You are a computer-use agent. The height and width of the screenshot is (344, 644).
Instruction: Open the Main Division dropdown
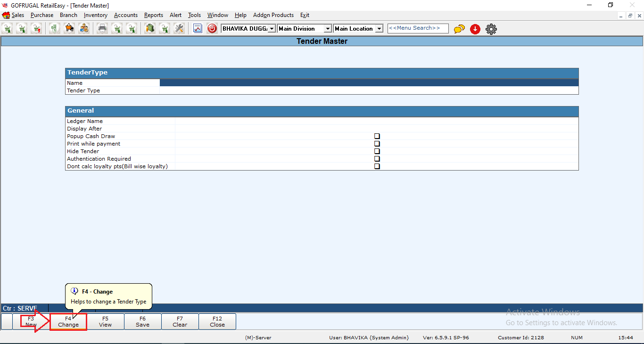(x=328, y=29)
